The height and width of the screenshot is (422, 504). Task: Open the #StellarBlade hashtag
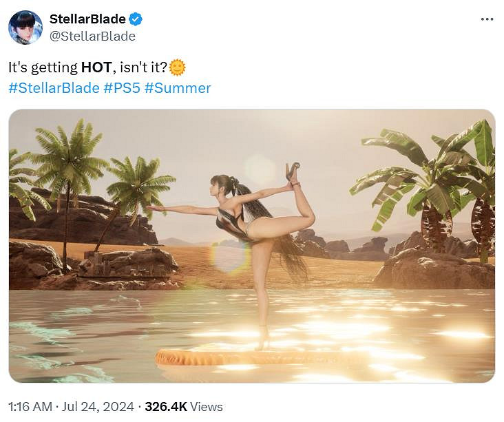pyautogui.click(x=54, y=88)
